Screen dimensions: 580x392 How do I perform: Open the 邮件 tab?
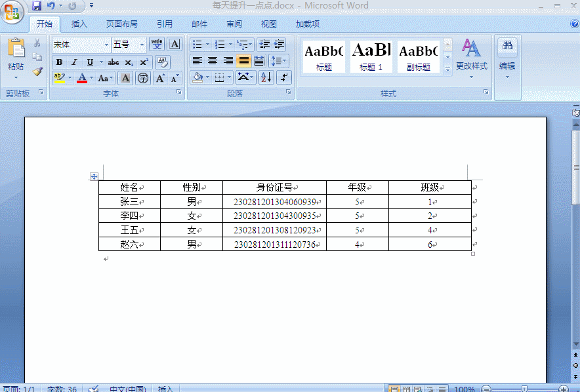pyautogui.click(x=199, y=24)
